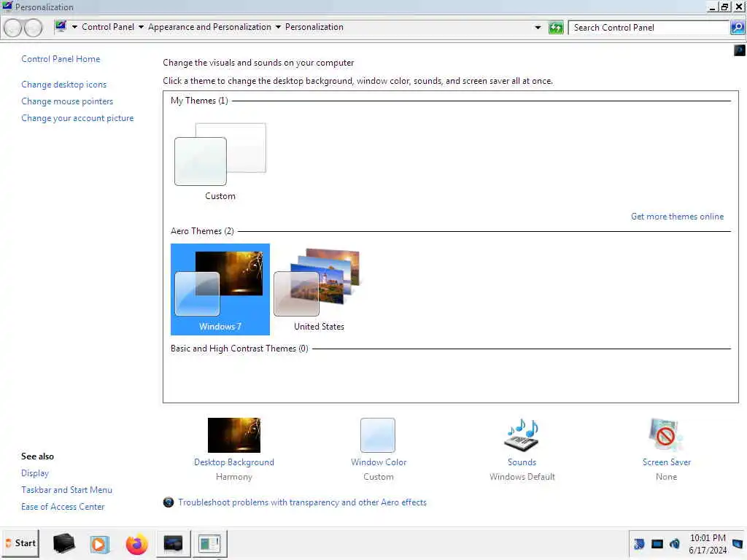Open Get more themes online link
This screenshot has height=560, width=747.
677,217
